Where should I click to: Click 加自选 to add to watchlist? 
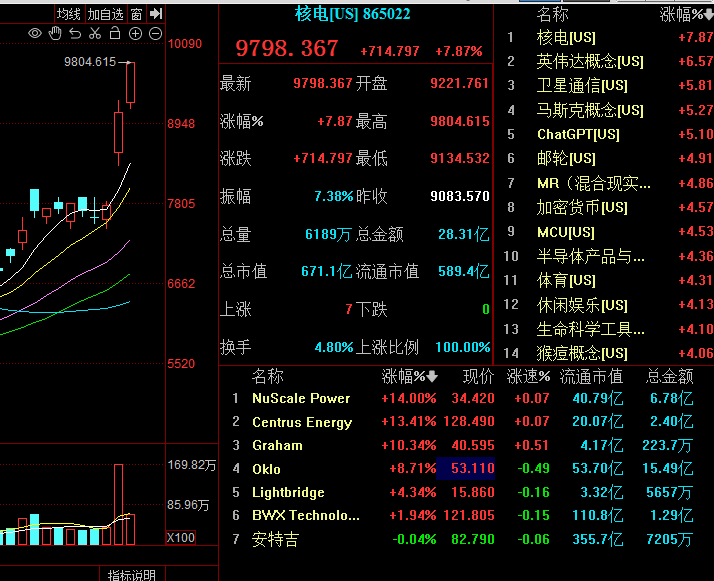[x=106, y=14]
